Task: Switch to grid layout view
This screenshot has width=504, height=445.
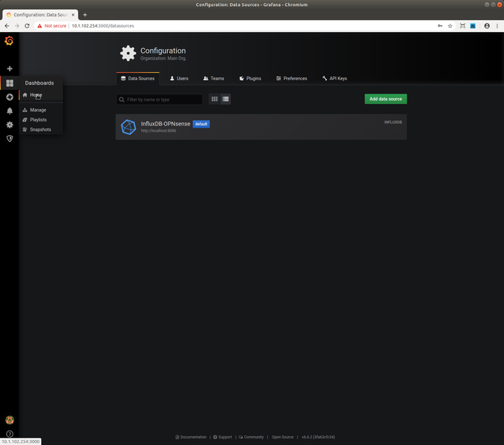Action: click(x=215, y=99)
